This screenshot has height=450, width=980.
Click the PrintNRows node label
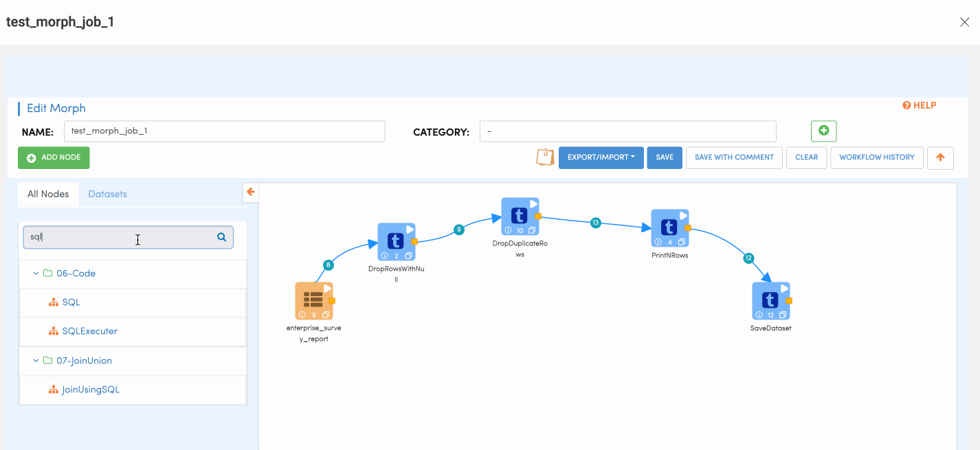point(669,256)
